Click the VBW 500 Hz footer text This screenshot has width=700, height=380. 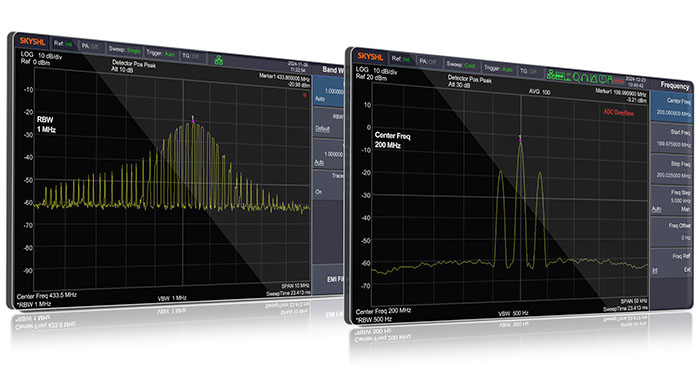pyautogui.click(x=513, y=313)
